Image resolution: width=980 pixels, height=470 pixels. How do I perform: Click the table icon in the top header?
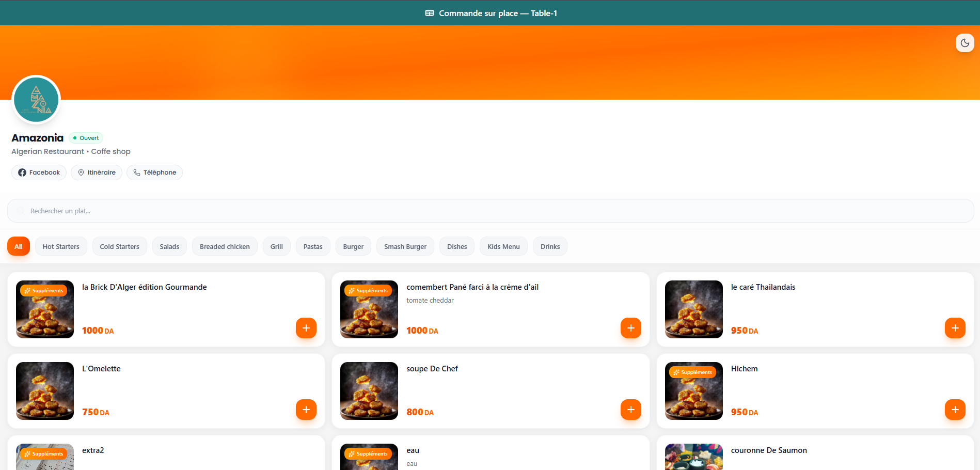pos(428,13)
